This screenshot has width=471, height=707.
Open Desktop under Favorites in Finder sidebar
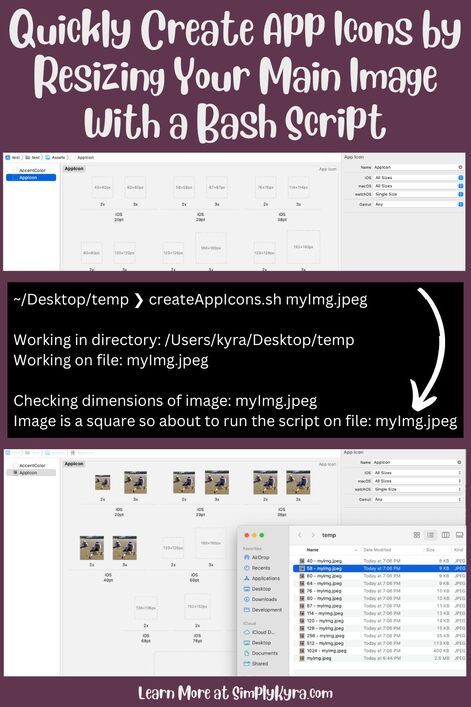point(257,589)
